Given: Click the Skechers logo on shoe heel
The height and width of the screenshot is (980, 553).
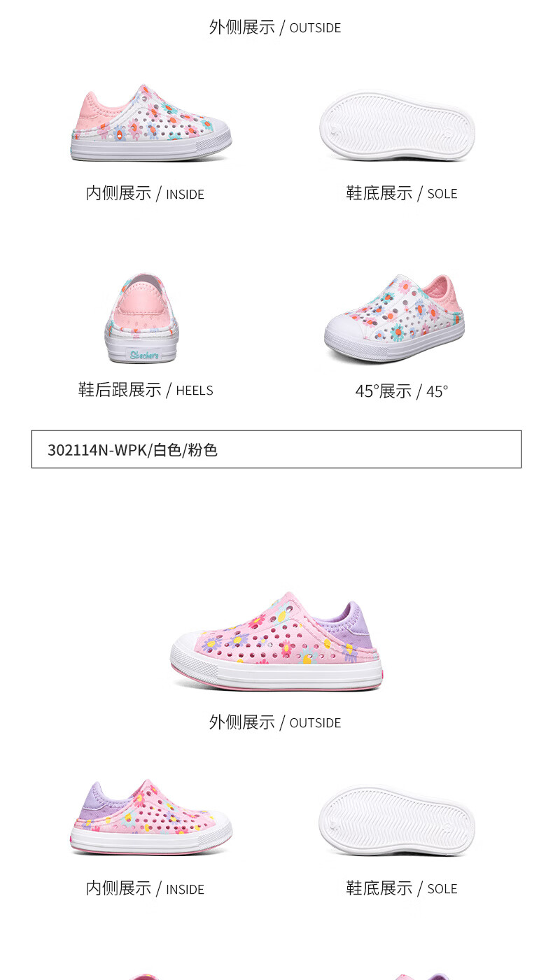Looking at the screenshot, I should coord(143,355).
